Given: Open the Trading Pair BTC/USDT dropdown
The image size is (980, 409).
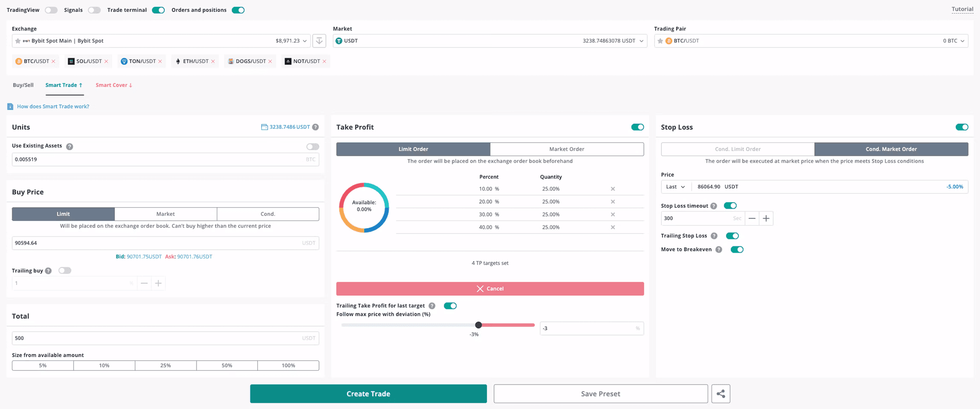Looking at the screenshot, I should tap(811, 41).
